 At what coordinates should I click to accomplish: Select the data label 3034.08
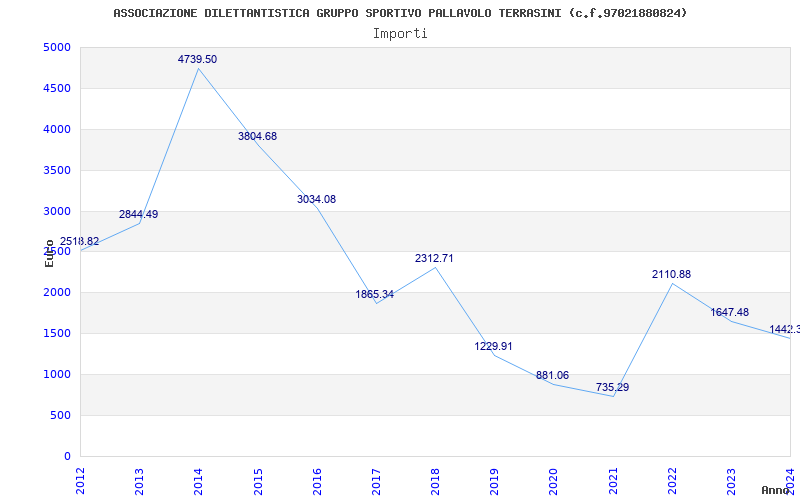click(x=317, y=199)
